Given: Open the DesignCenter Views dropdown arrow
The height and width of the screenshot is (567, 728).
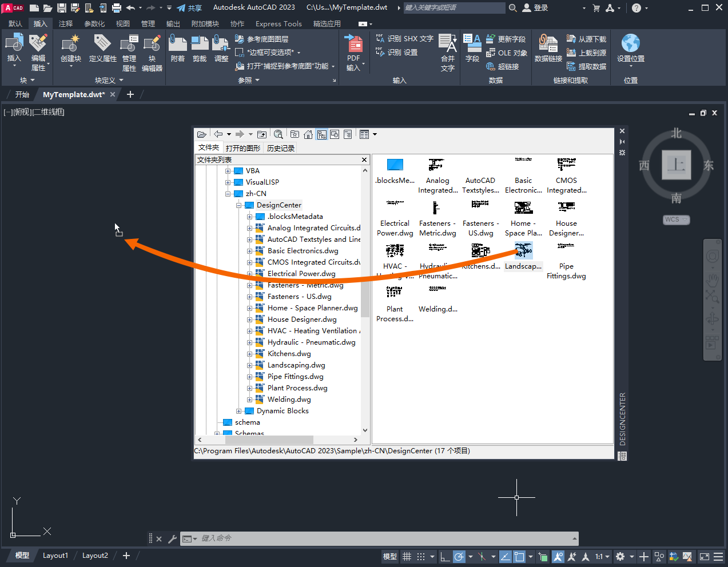Looking at the screenshot, I should coord(375,134).
